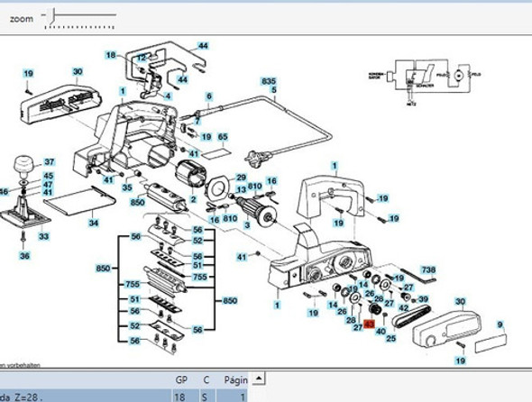Select the GP column header

click(181, 380)
